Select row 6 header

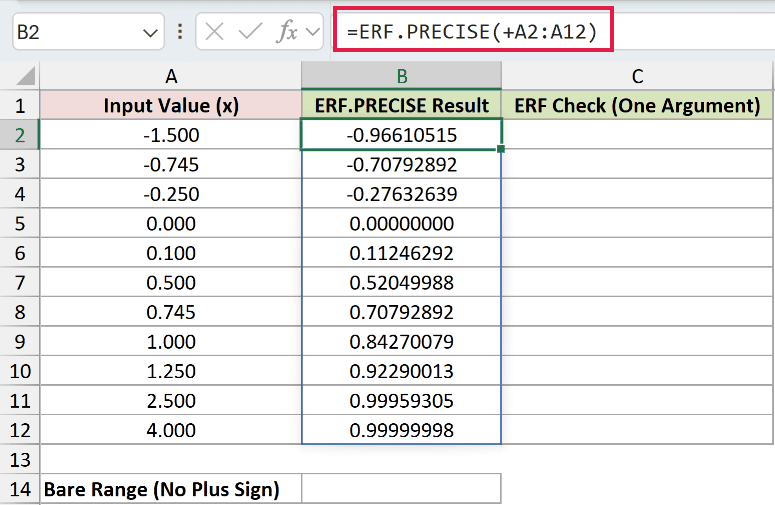pyautogui.click(x=20, y=253)
